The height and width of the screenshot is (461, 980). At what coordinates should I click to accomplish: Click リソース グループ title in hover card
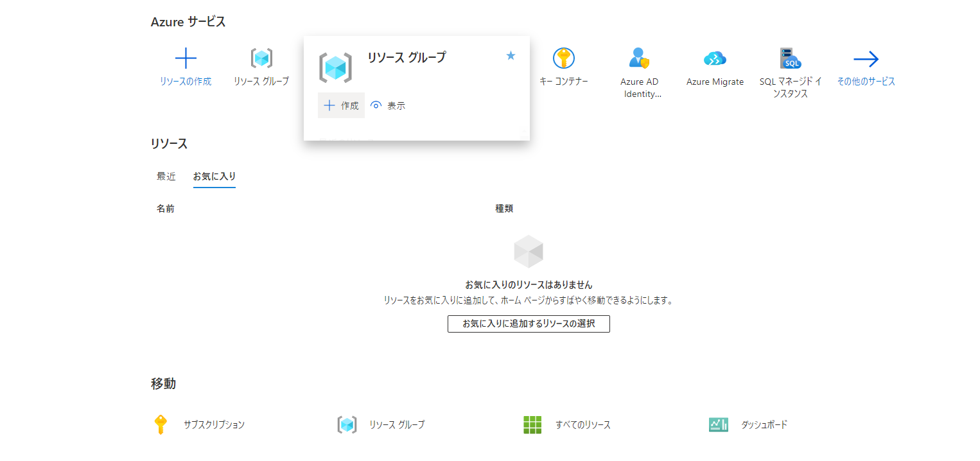407,58
